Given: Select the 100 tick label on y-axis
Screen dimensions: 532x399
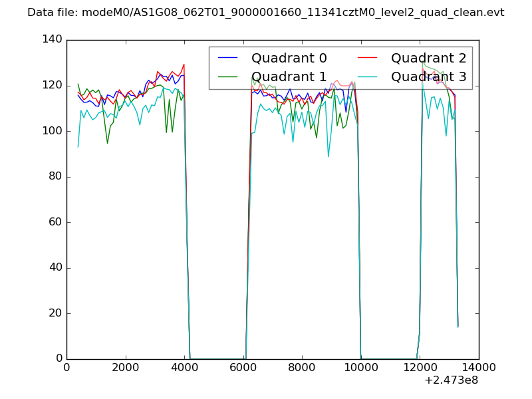Looking at the screenshot, I should pyautogui.click(x=54, y=131).
